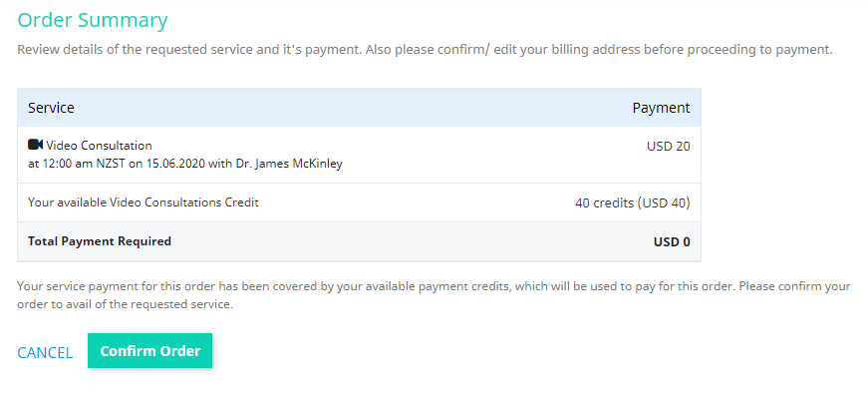
Task: Click the appointment time and Dr. James McKinley line
Action: click(185, 164)
